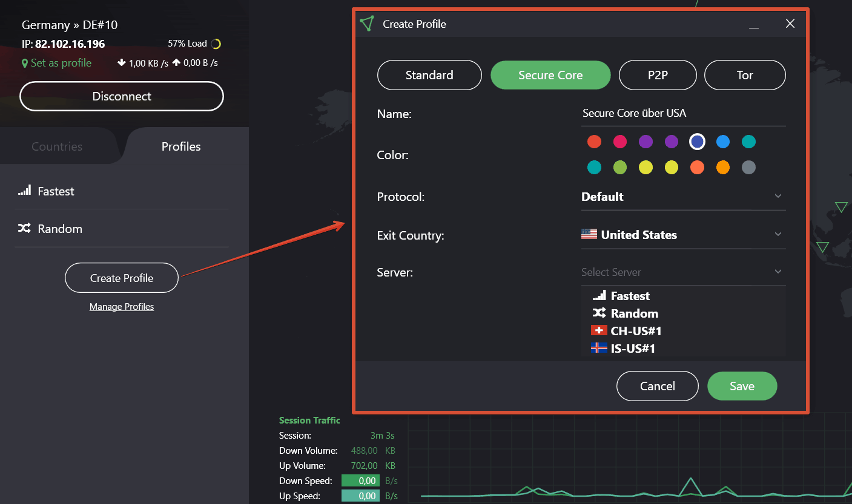Pick the amber orange color swatch
This screenshot has height=504, width=852.
point(723,167)
